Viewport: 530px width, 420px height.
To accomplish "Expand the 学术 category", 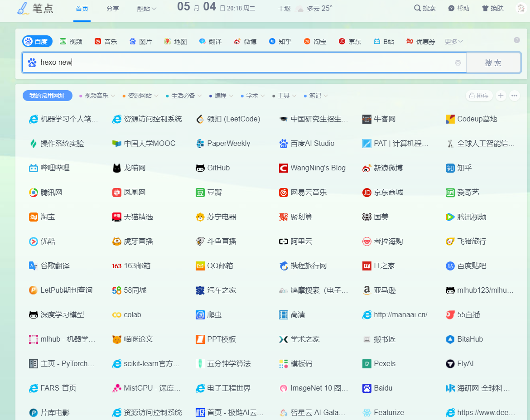I will (252, 96).
